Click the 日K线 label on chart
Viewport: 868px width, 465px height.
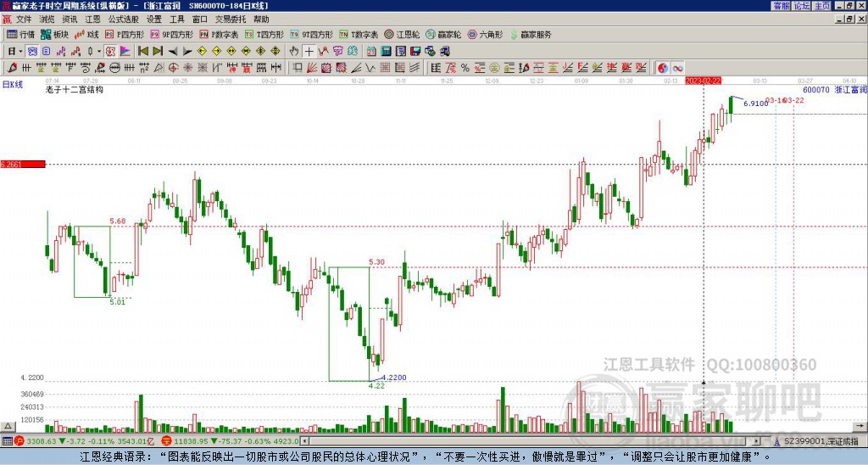point(13,85)
